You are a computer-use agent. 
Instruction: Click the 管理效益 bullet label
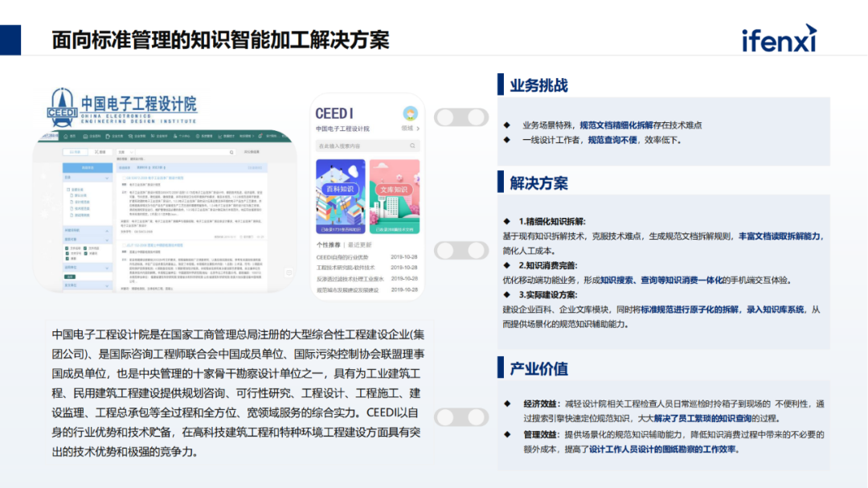tap(540, 435)
